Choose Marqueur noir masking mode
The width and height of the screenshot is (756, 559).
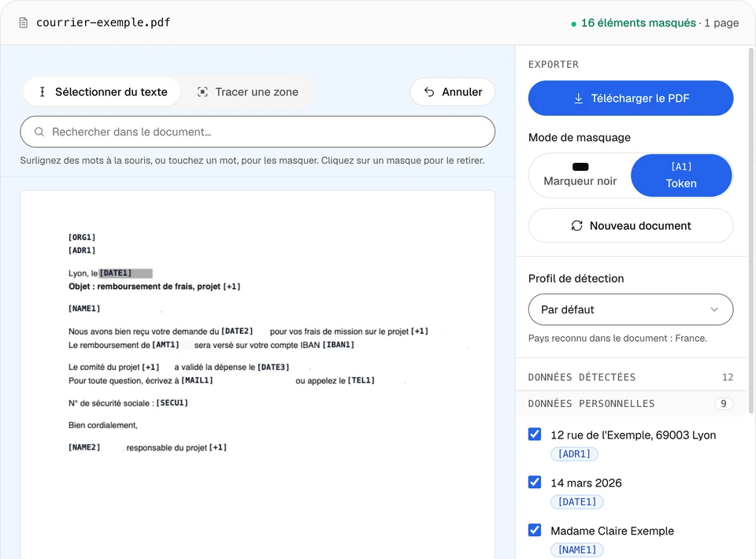(x=580, y=176)
